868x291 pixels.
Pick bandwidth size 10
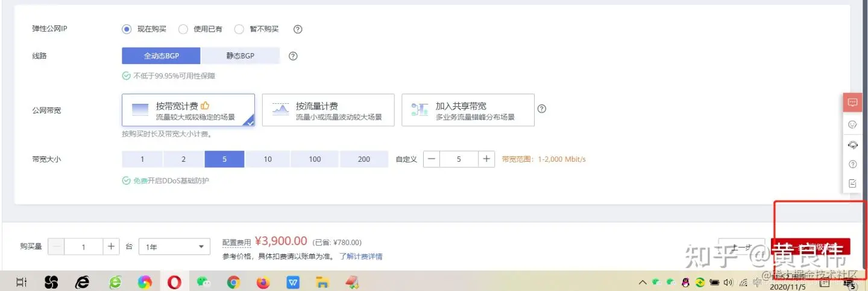(268, 159)
